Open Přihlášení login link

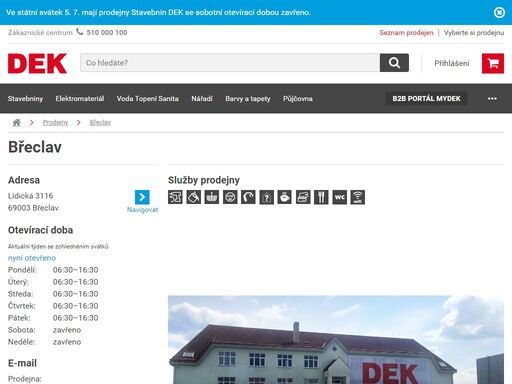[452, 63]
